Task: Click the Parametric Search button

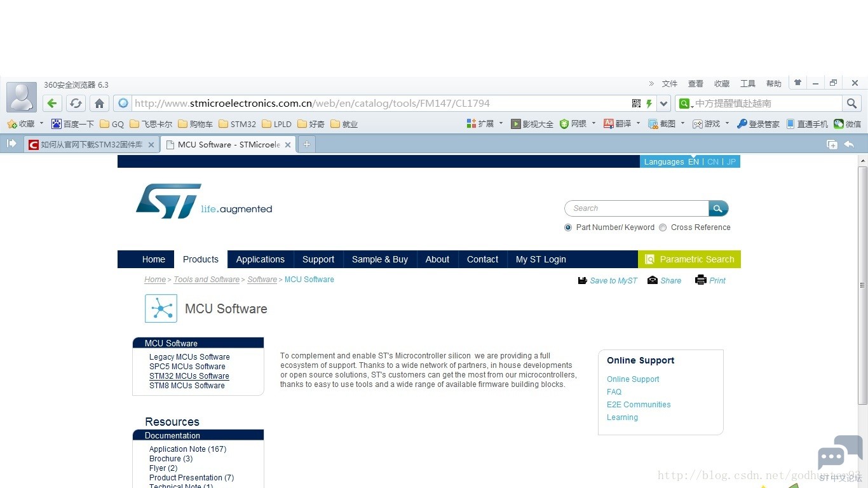Action: (689, 259)
